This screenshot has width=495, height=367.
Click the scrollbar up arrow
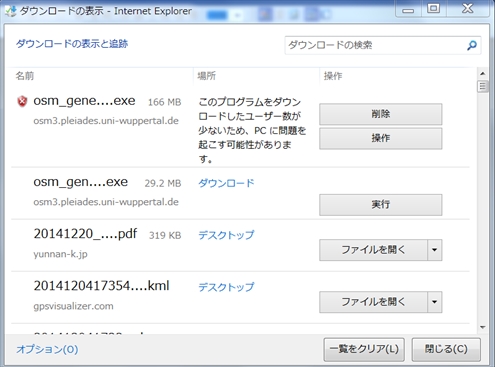click(483, 73)
